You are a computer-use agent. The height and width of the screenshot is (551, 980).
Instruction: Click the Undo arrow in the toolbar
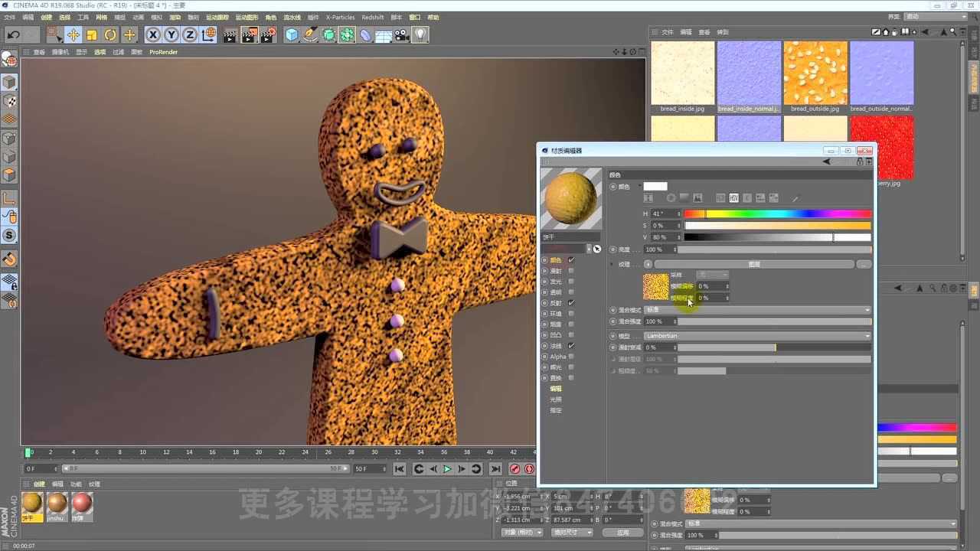pos(13,34)
